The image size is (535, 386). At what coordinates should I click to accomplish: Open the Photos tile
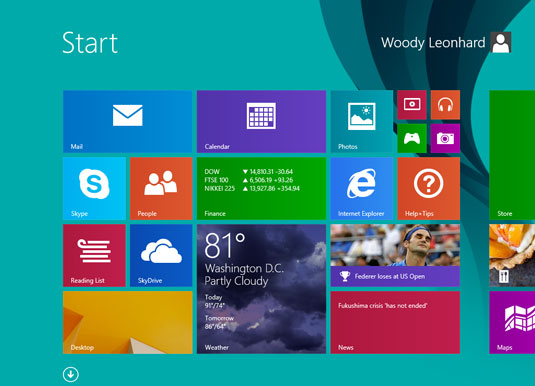(x=362, y=121)
